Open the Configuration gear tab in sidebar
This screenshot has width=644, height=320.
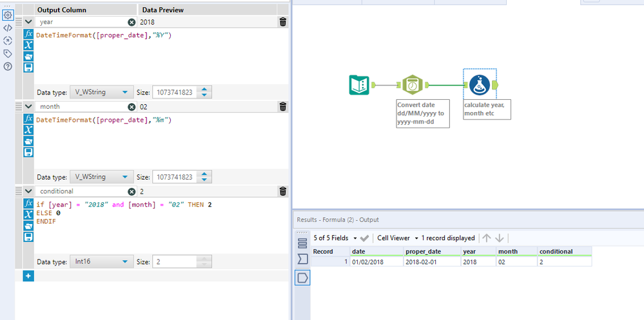[7, 15]
